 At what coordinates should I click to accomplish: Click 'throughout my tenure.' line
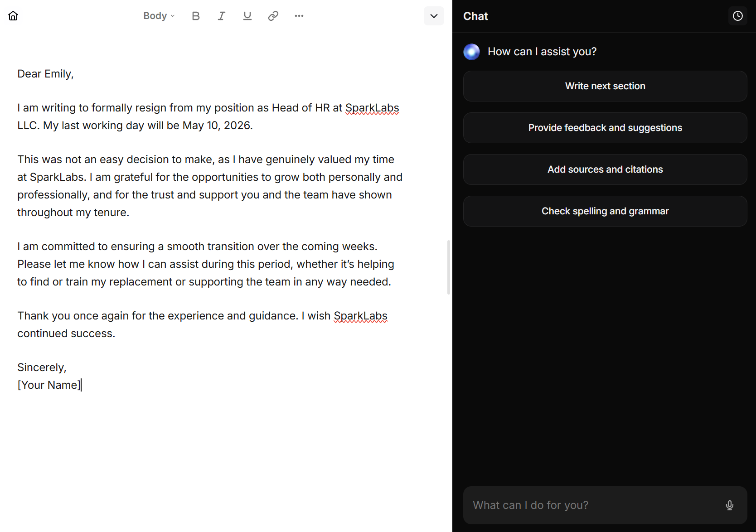point(73,213)
